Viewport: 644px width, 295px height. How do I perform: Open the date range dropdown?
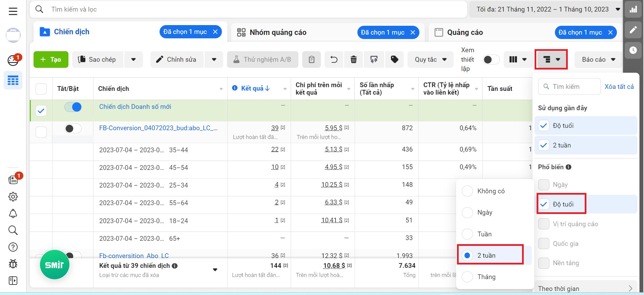click(x=546, y=9)
